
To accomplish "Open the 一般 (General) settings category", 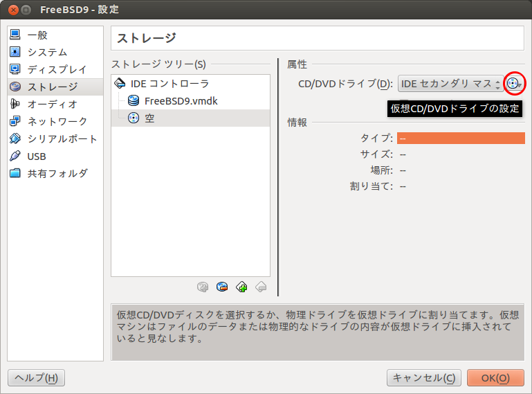I will point(55,35).
